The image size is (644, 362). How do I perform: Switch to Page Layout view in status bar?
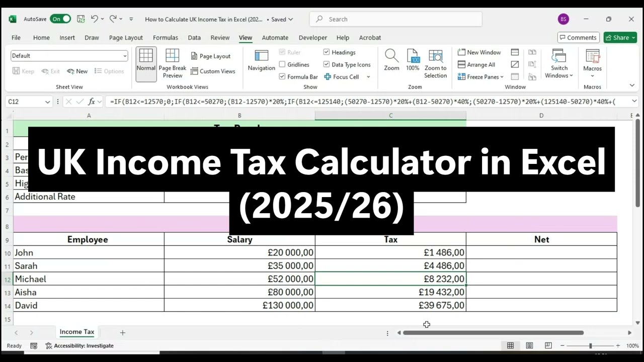click(529, 345)
